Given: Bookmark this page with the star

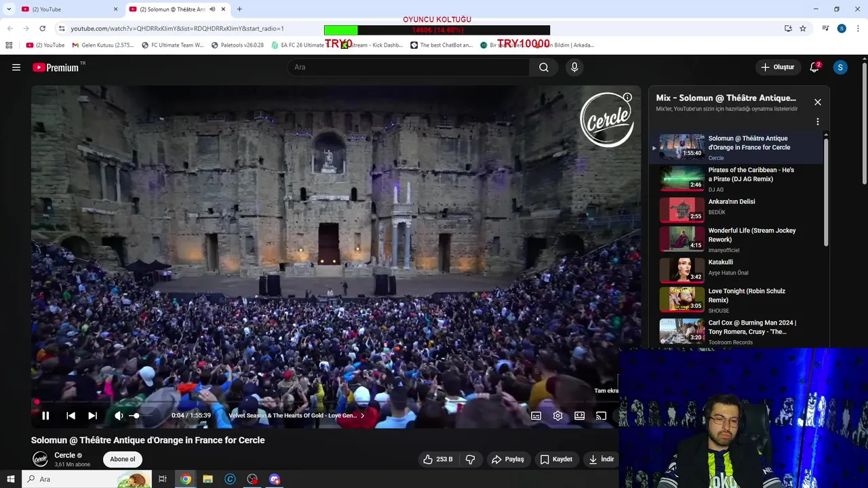Looking at the screenshot, I should tap(803, 28).
